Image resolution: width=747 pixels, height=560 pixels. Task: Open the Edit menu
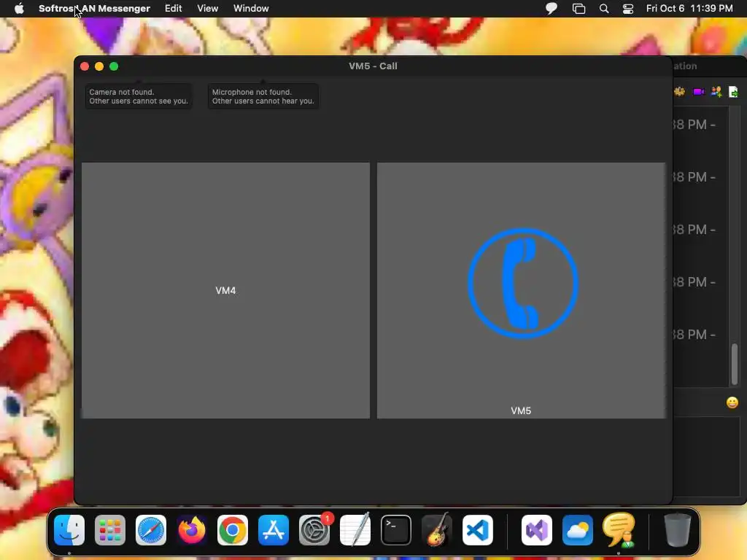[x=174, y=9]
